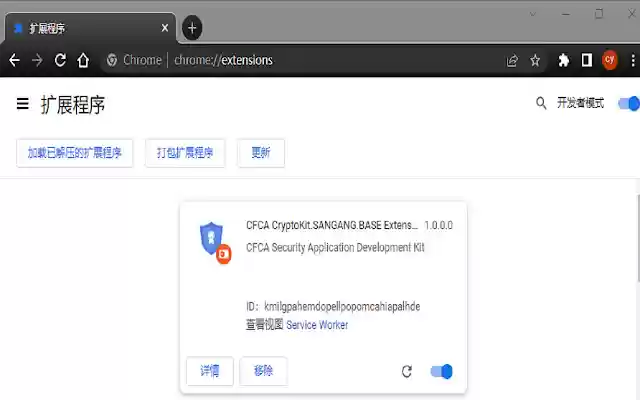Close the 扩展程序 tab

(x=165, y=28)
